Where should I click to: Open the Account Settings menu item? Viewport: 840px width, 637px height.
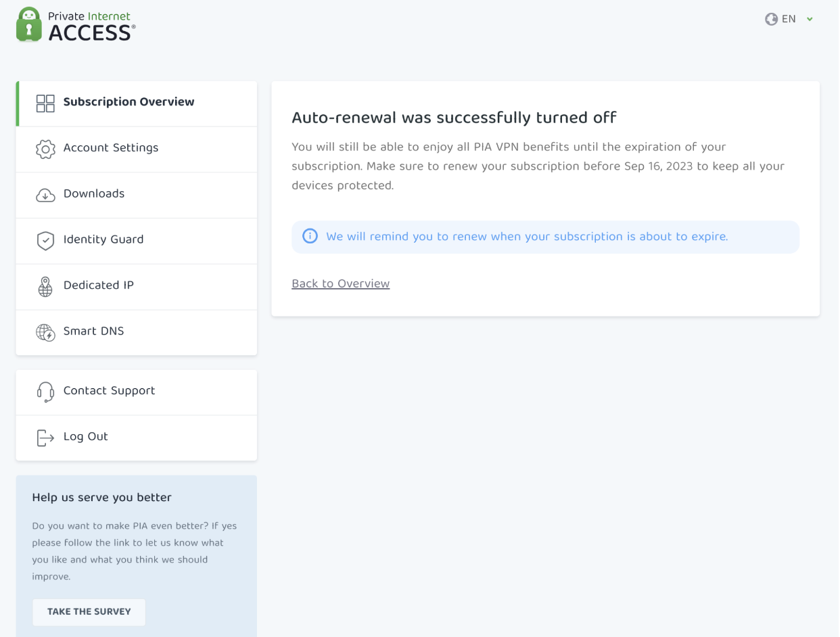[111, 148]
